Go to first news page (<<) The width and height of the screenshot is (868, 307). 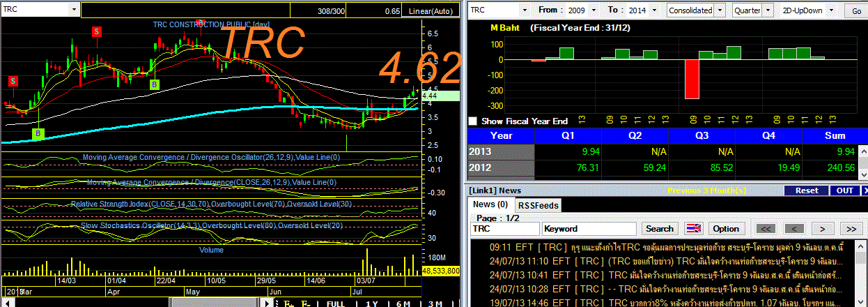766,229
